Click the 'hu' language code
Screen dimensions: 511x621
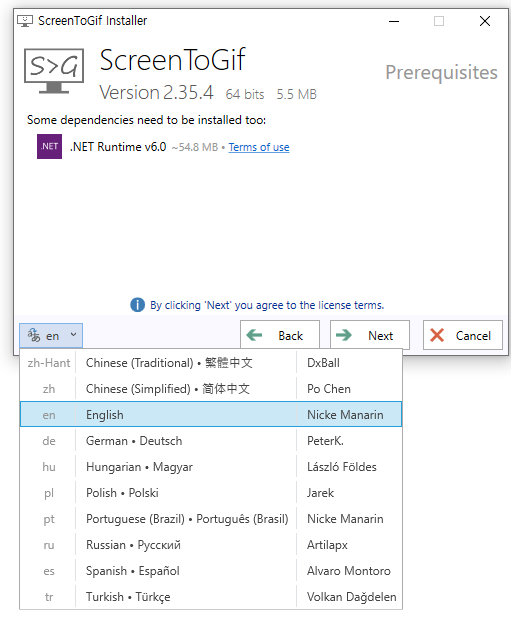click(49, 467)
